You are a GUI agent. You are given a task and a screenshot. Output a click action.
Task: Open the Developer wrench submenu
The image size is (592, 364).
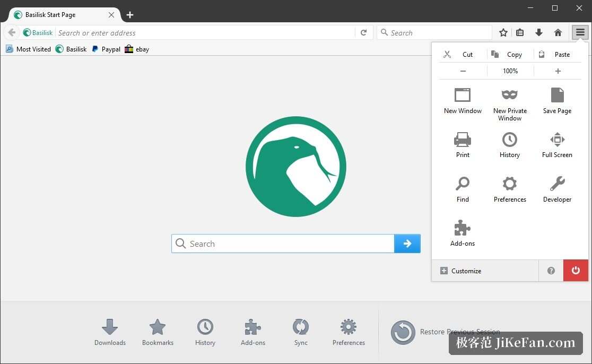point(558,189)
